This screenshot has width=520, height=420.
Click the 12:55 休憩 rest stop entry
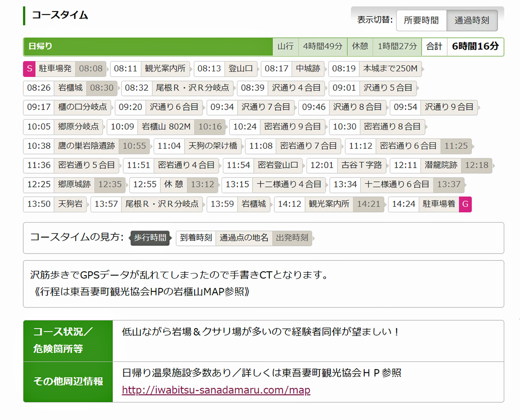click(x=174, y=185)
